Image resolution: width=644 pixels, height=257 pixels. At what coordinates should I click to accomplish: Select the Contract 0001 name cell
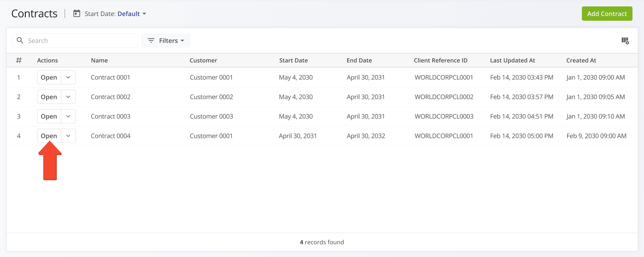[x=110, y=77]
